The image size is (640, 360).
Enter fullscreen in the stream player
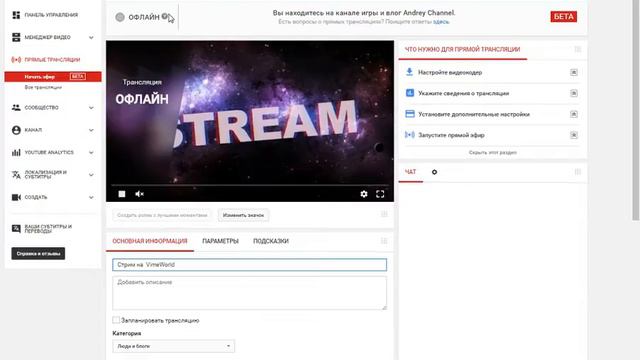coord(380,194)
